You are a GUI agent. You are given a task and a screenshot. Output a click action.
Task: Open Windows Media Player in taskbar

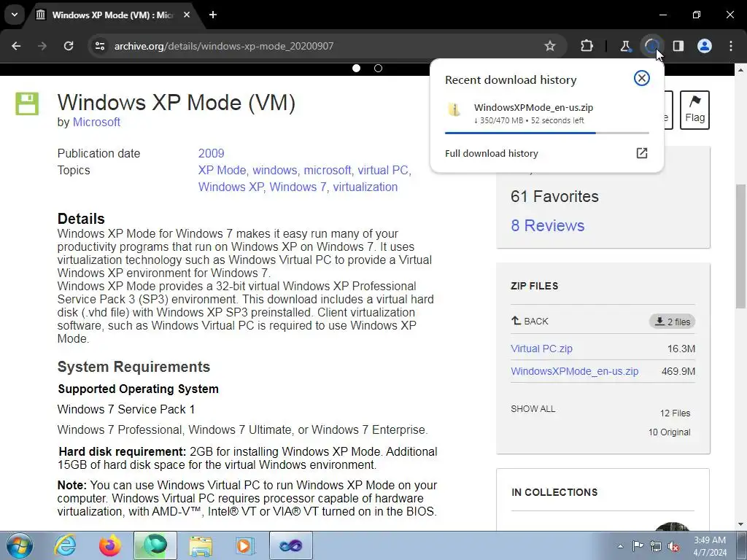coord(245,545)
